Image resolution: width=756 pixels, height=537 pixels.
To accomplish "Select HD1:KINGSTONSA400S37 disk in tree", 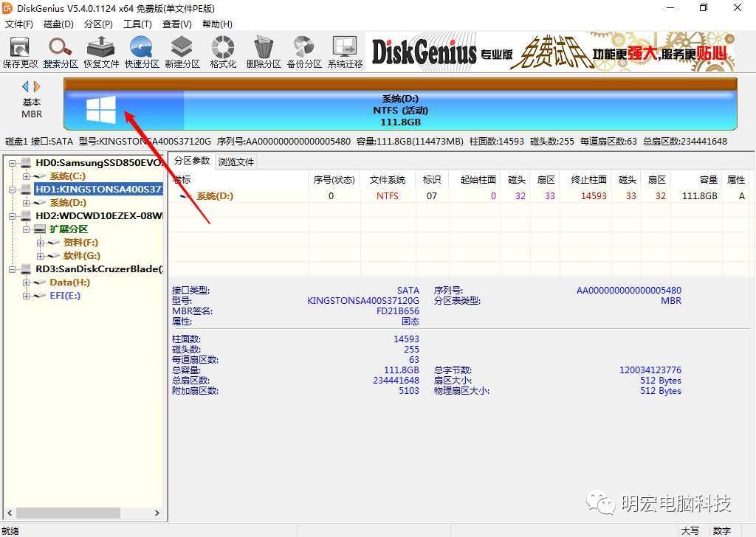I will [99, 190].
